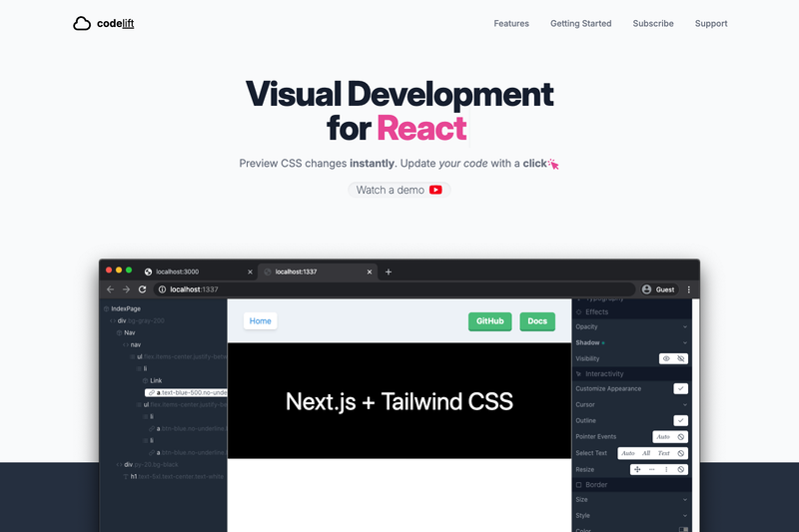Image resolution: width=799 pixels, height=532 pixels.
Task: Switch to the localhost:3000 tab
Action: tap(197, 271)
